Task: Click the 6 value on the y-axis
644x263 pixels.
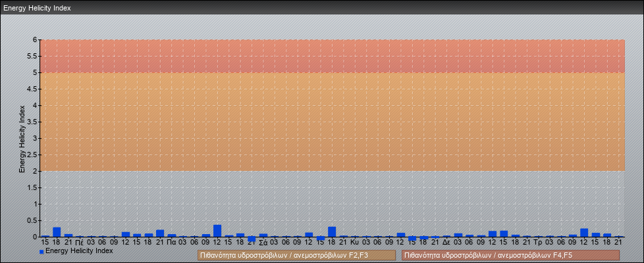Action: click(x=36, y=40)
